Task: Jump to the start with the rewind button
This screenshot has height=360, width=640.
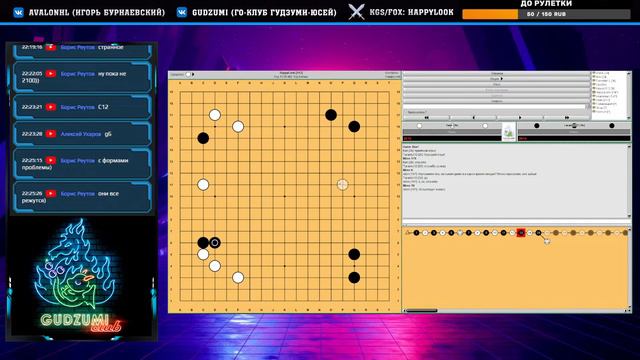Action: [427, 118]
